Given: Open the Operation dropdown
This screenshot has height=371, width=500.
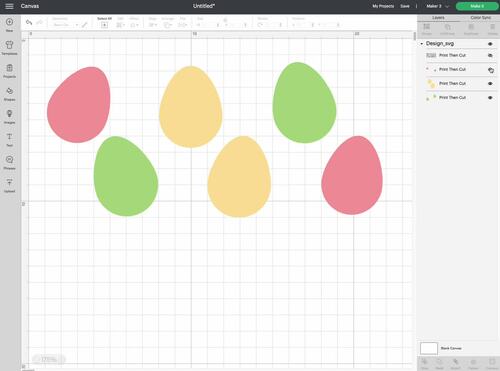Looking at the screenshot, I should click(x=65, y=25).
